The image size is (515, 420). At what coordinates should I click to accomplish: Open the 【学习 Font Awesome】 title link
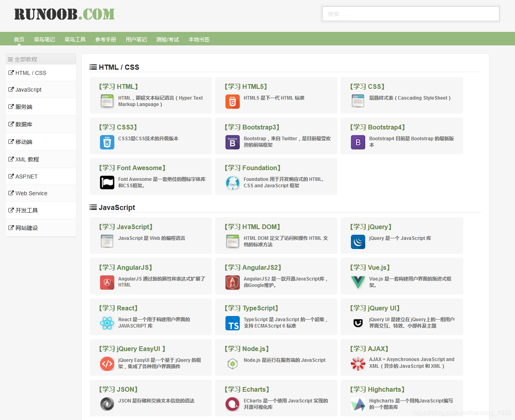coord(132,168)
